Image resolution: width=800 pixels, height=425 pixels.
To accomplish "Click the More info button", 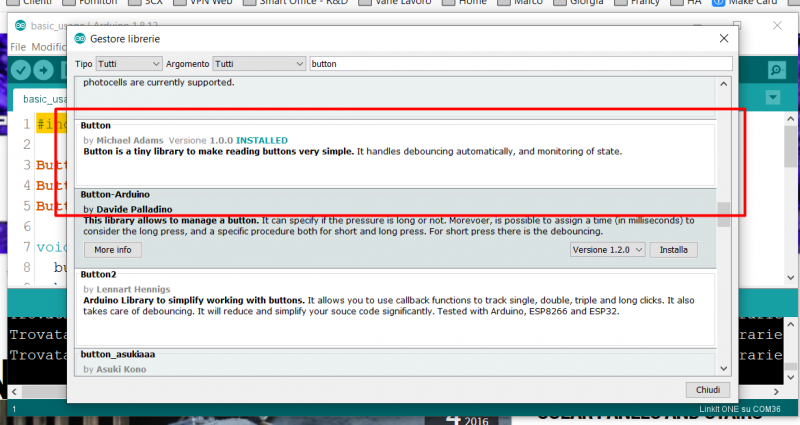I will click(112, 250).
